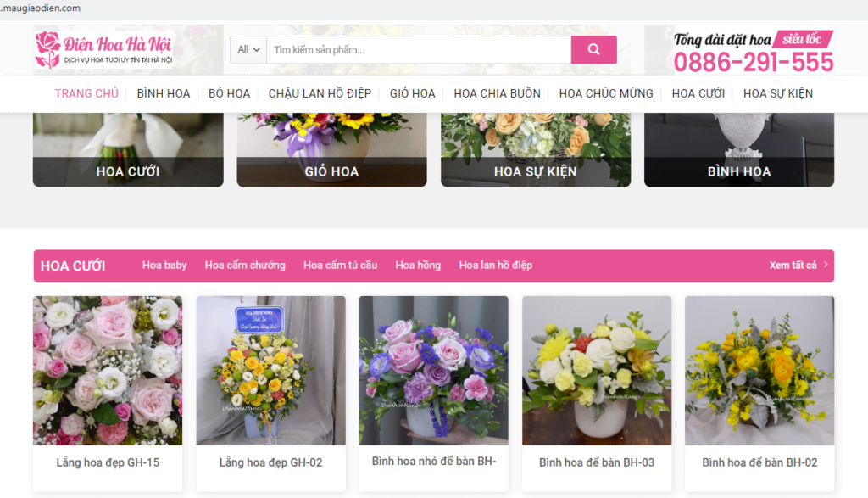Click the hotline number 0886-291-555
868x498 pixels.
coord(754,61)
